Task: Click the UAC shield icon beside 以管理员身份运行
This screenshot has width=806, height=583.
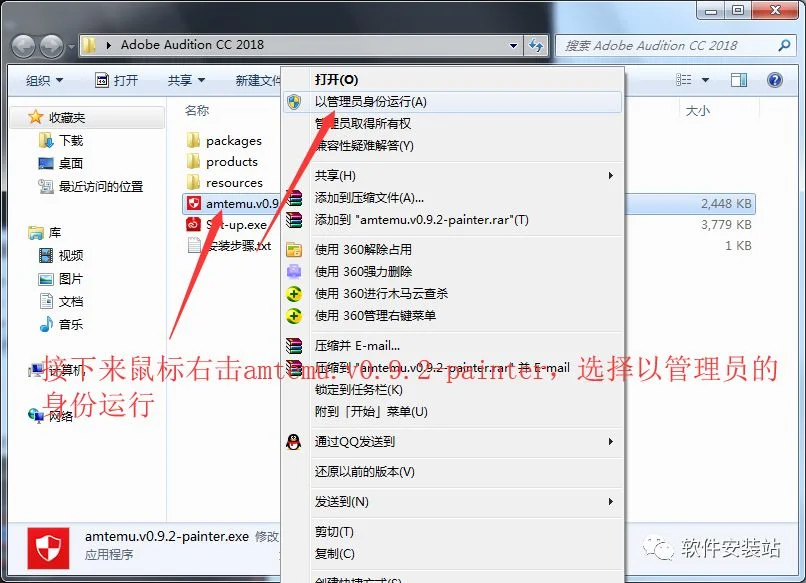Action: [x=294, y=102]
